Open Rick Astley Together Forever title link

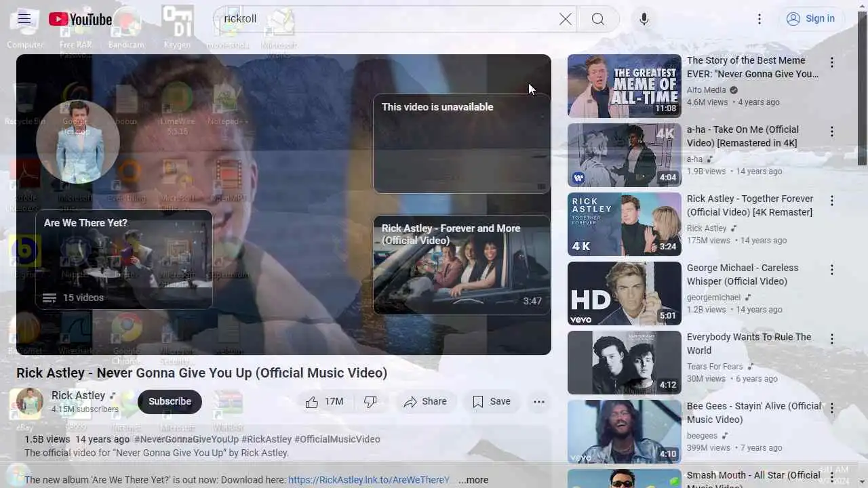click(x=750, y=205)
